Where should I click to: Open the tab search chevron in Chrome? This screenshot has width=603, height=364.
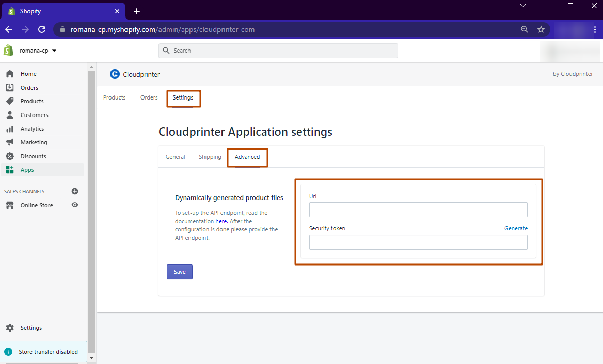pos(522,6)
